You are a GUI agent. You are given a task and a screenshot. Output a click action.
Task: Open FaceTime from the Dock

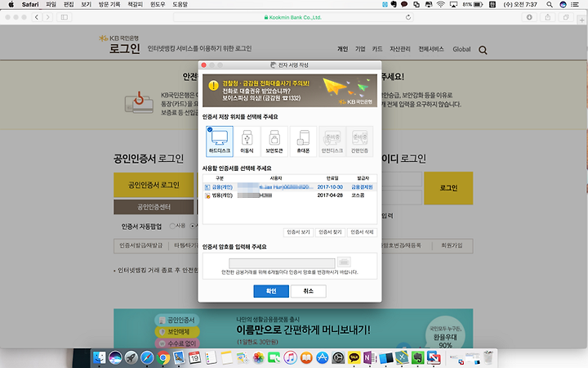point(274,357)
